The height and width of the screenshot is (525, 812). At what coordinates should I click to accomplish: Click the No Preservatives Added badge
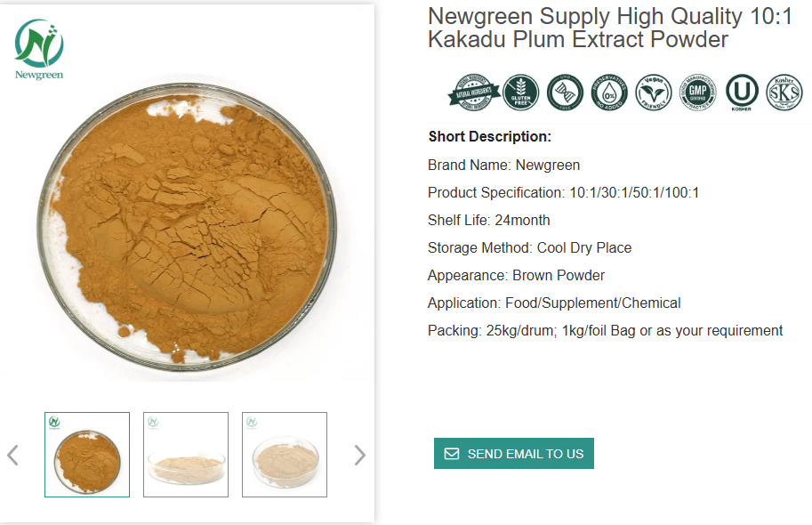(609, 93)
